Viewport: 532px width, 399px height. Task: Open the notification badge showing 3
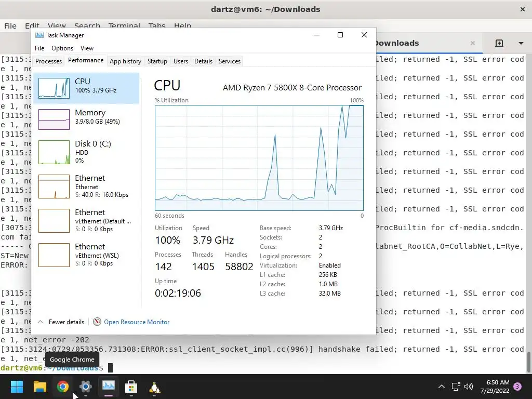pos(517,387)
